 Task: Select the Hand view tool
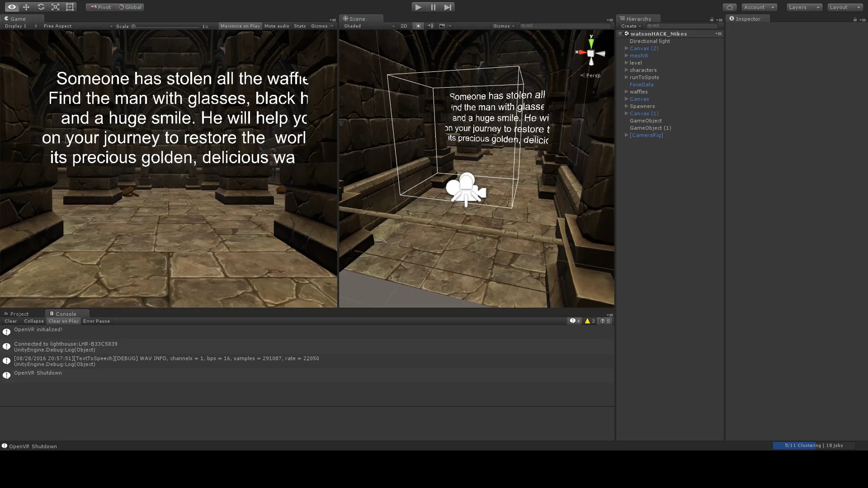click(12, 7)
